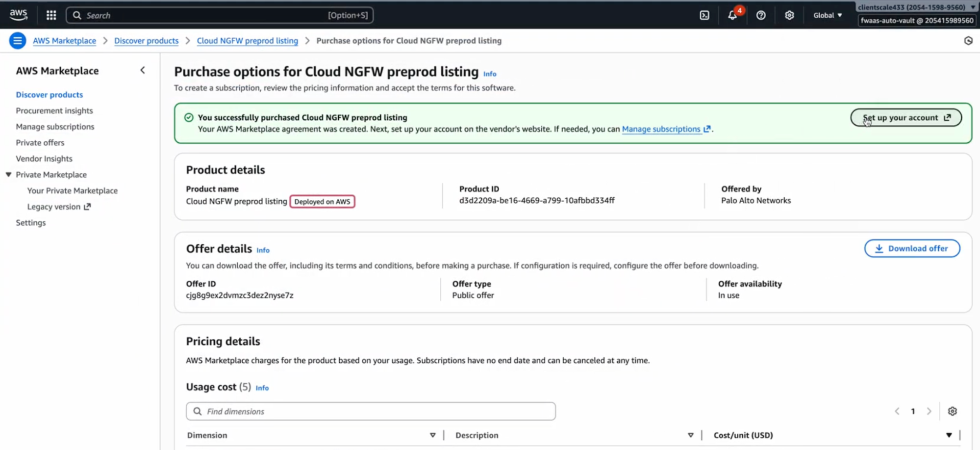This screenshot has height=450, width=980.
Task: Click the fwaas-auto-vault account label
Action: tap(917, 21)
